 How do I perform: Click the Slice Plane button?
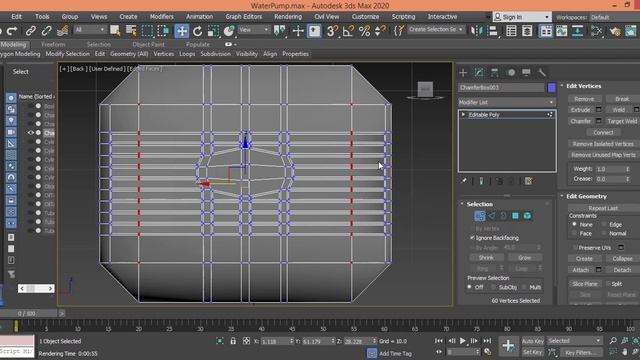pyautogui.click(x=584, y=284)
